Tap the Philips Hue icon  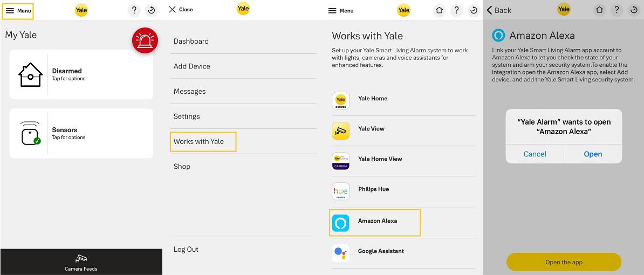tap(340, 191)
